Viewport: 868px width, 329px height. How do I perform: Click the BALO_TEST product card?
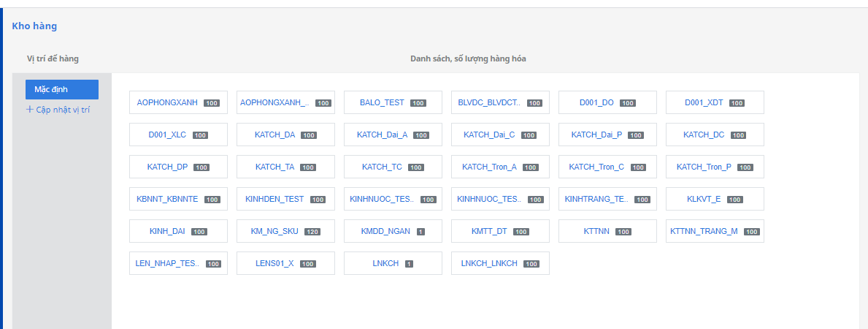382,102
